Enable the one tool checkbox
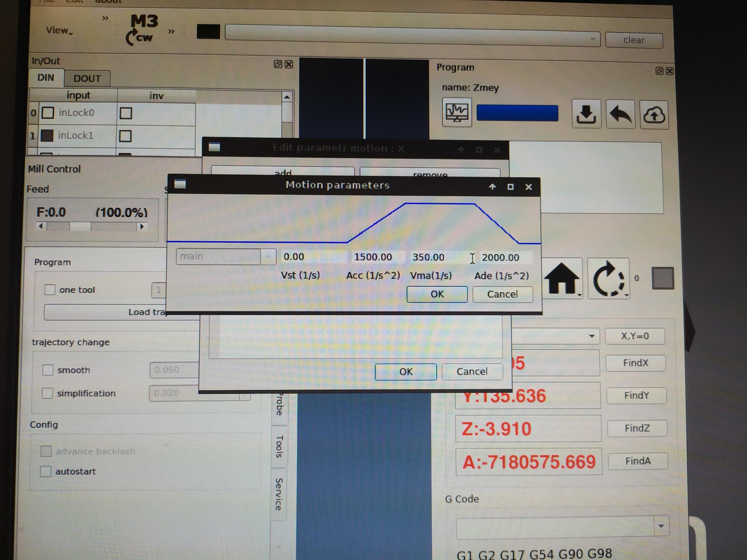 50,290
